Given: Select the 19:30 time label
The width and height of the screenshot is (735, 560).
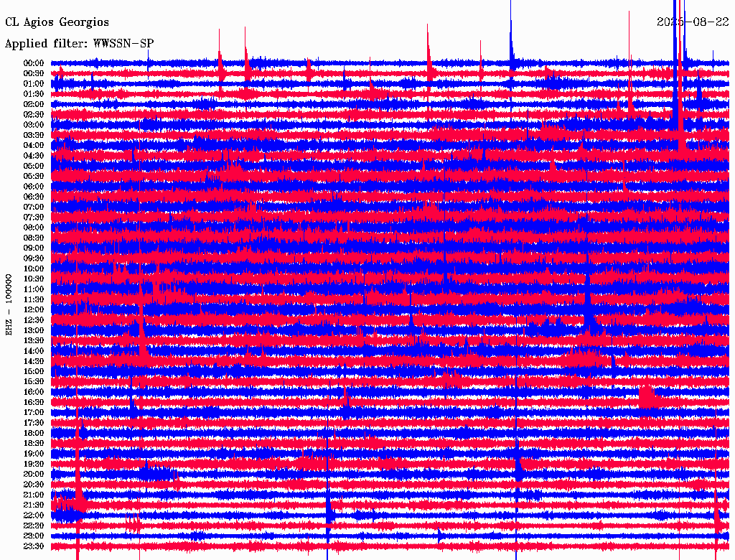Looking at the screenshot, I should [x=34, y=464].
